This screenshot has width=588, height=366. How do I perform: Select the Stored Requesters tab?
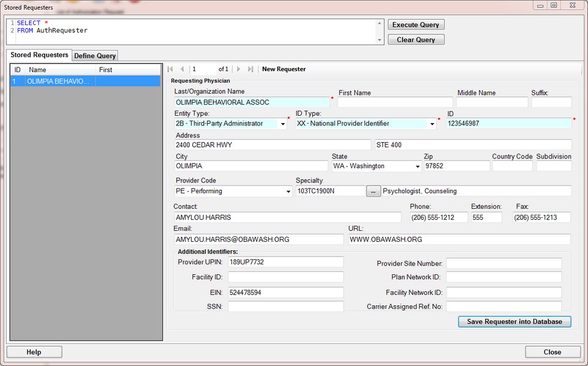[39, 55]
